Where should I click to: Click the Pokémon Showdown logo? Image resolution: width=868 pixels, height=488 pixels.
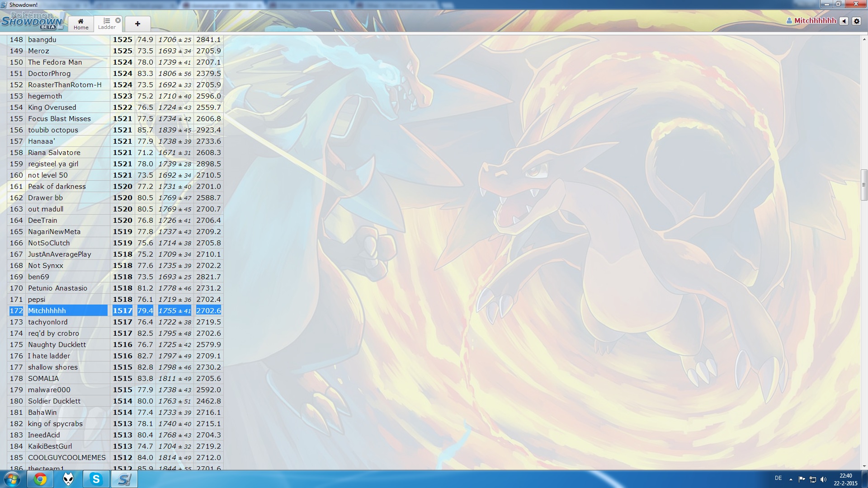(33, 21)
